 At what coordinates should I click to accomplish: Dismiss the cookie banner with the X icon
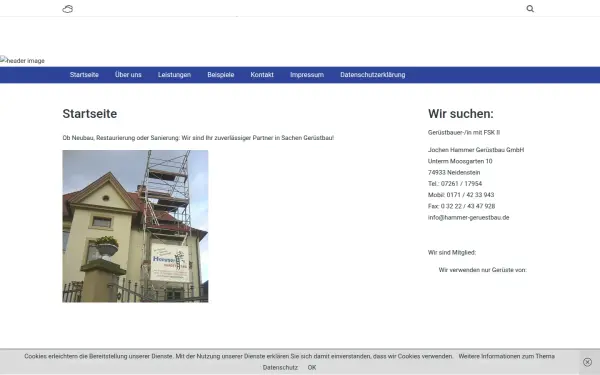click(x=587, y=362)
